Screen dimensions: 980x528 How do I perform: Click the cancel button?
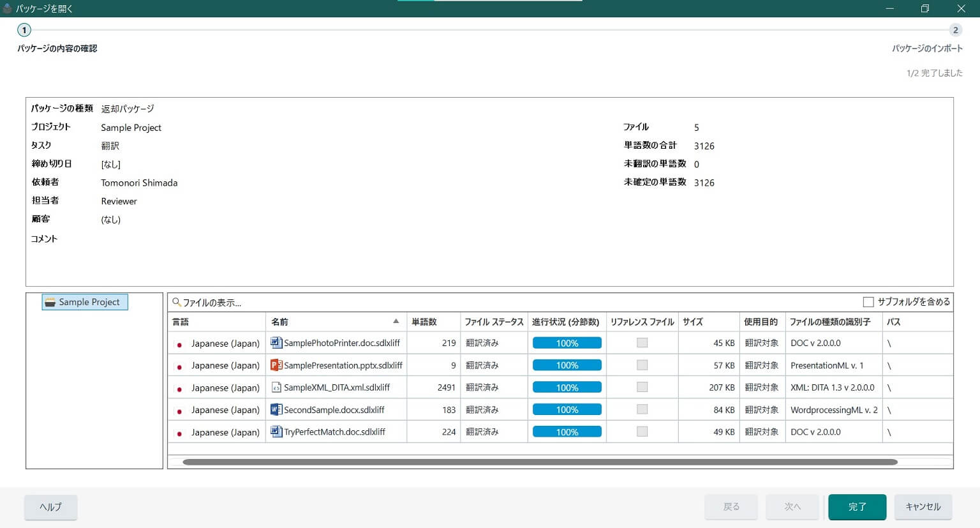(923, 507)
